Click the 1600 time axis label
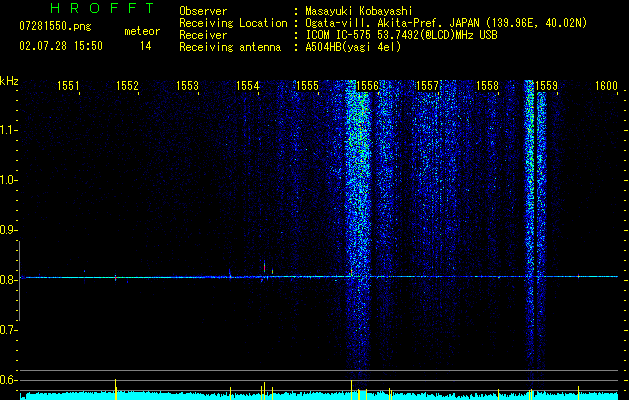629x400 pixels. click(x=606, y=85)
